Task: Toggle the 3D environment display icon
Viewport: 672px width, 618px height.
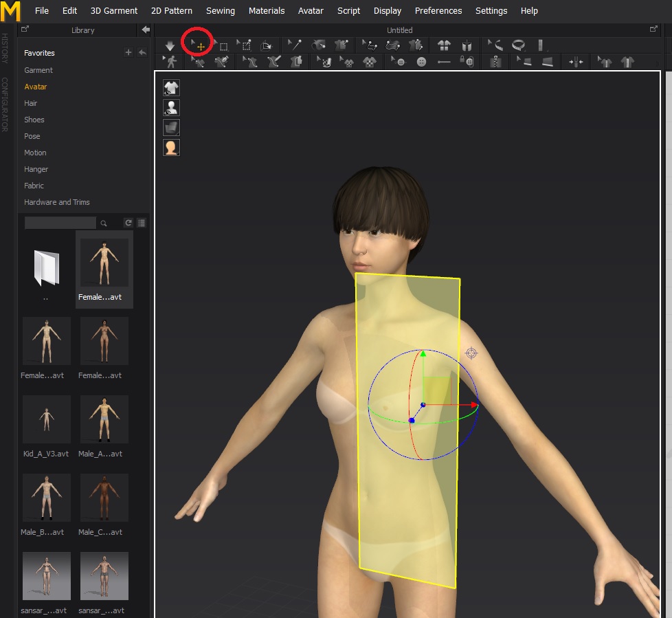Action: click(171, 127)
